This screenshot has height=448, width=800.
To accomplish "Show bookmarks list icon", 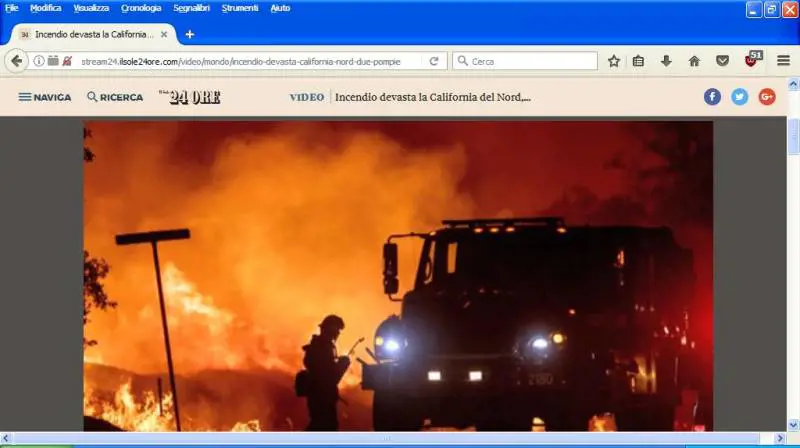I will pos(638,61).
